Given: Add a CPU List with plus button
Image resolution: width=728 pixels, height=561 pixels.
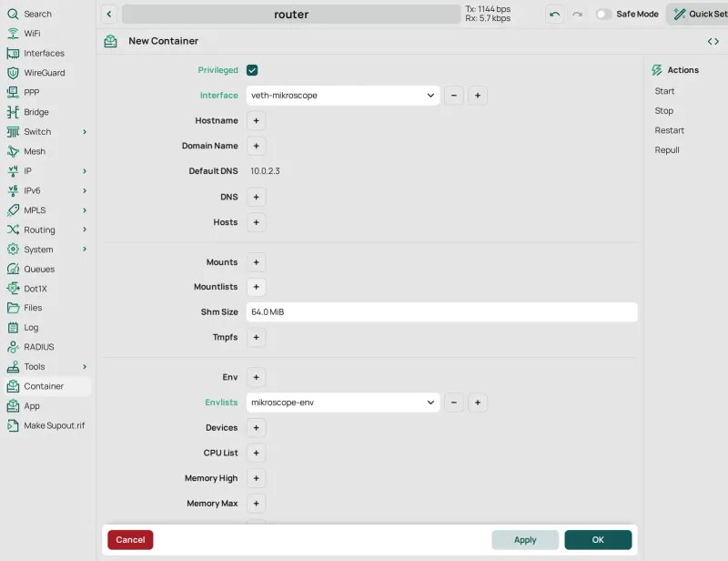Looking at the screenshot, I should 257,453.
